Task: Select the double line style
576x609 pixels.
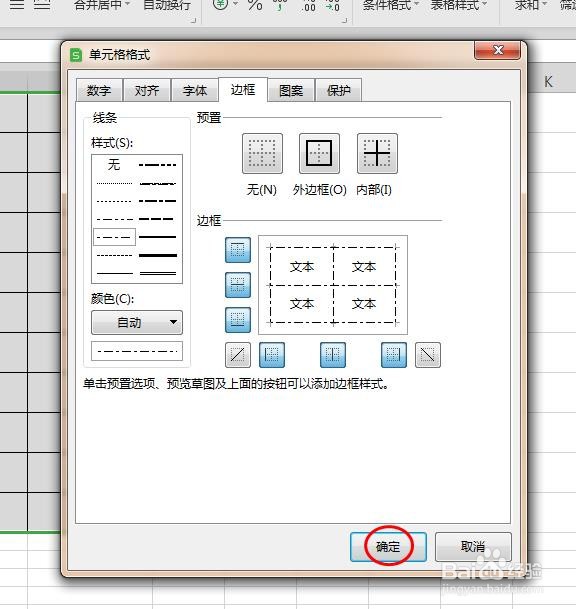Action: point(158,273)
